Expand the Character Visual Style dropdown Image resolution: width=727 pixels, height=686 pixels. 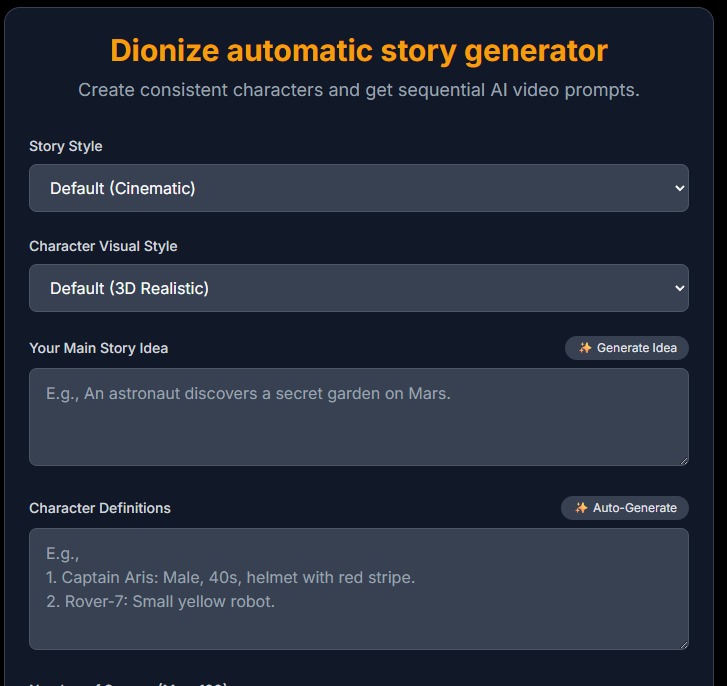pos(358,288)
